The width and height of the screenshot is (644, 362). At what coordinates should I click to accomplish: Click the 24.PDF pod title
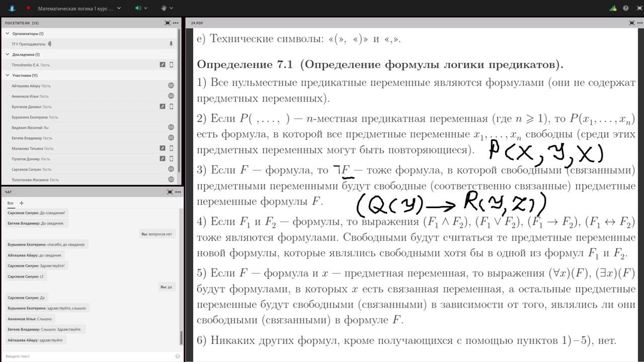tap(197, 23)
